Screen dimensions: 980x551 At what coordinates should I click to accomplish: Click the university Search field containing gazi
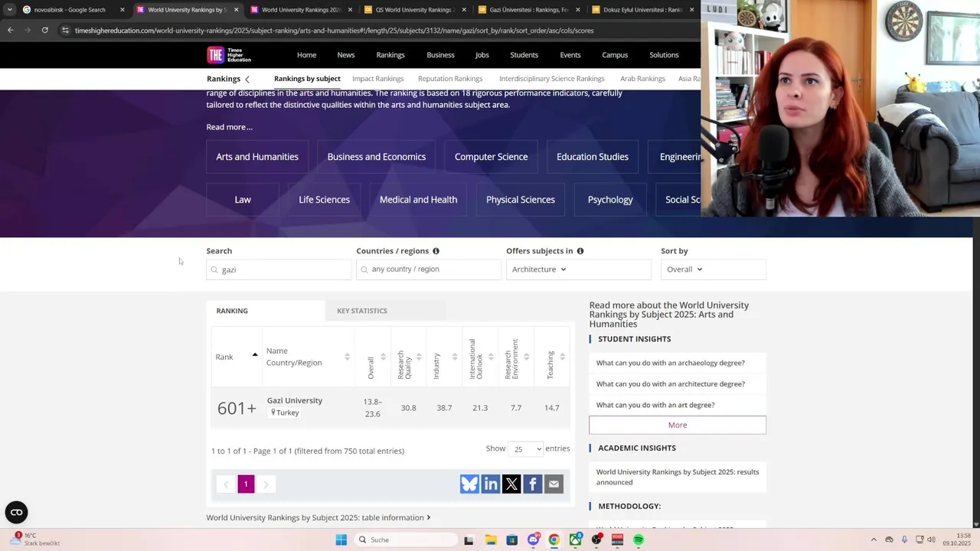pyautogui.click(x=279, y=269)
